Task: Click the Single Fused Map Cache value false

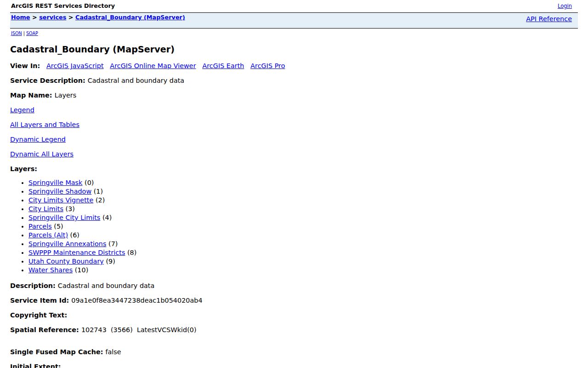Action: (x=113, y=352)
